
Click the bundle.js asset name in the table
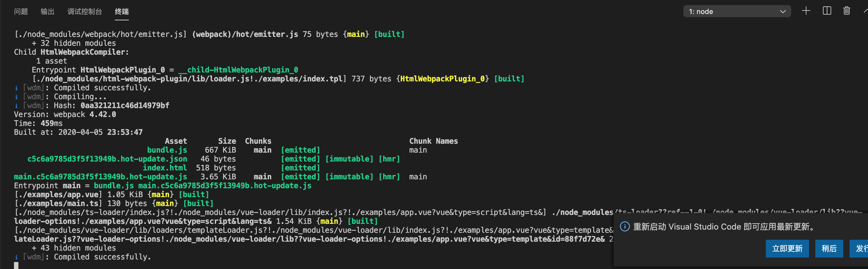[x=167, y=150]
